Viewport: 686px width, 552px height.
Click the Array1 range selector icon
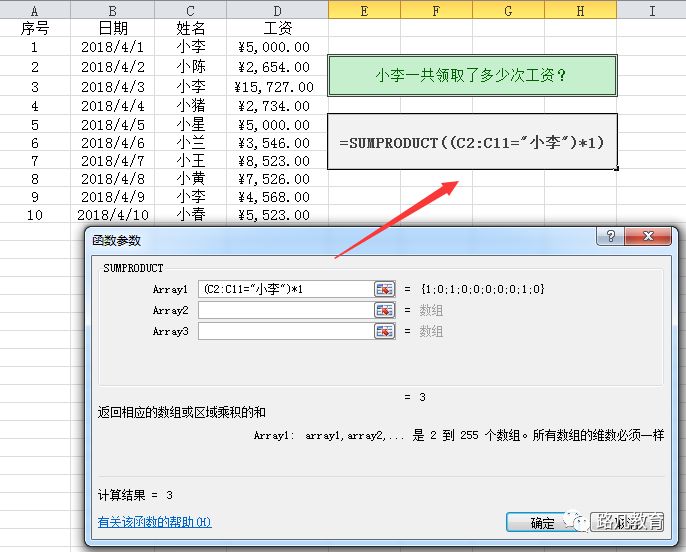[385, 289]
